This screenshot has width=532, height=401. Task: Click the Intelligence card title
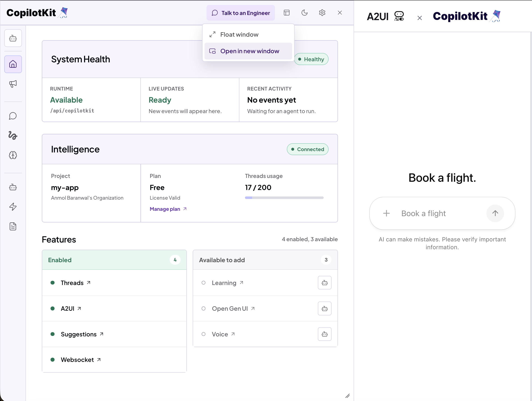click(x=75, y=149)
